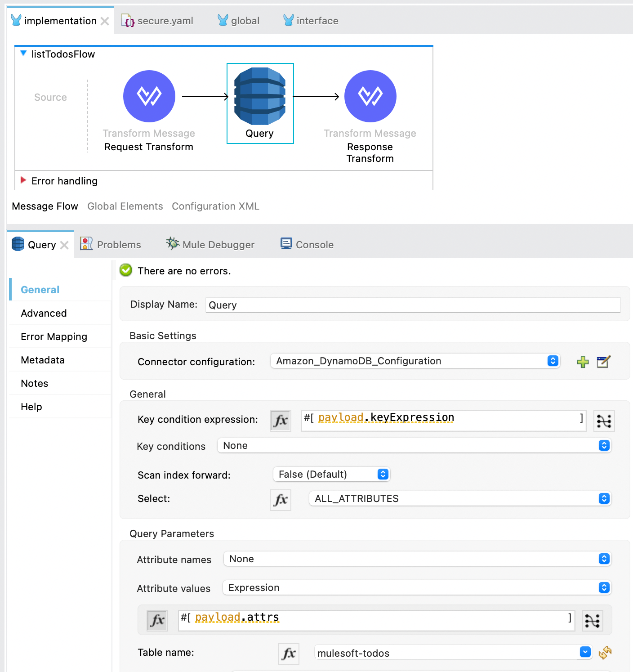Screen dimensions: 633x672
Task: Open the DataSense mapping icon next to keyExpression
Action: coord(604,421)
